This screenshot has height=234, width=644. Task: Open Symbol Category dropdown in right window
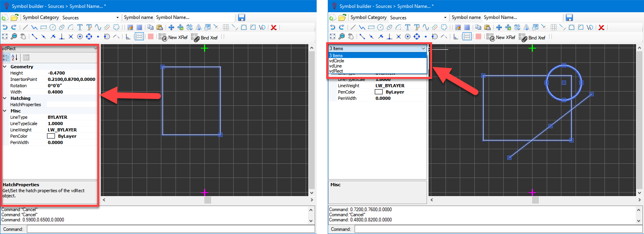pos(445,17)
